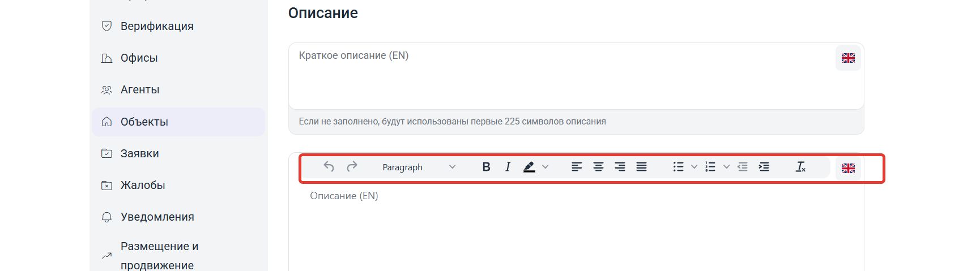Viewport: 980px width, 271px height.
Task: Open the Paragraph heading dropdown
Action: [x=419, y=167]
